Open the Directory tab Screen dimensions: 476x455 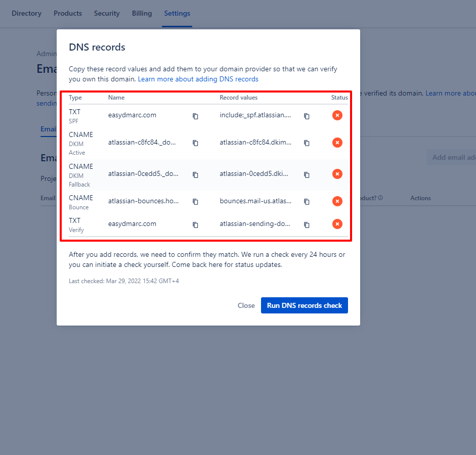tap(26, 13)
